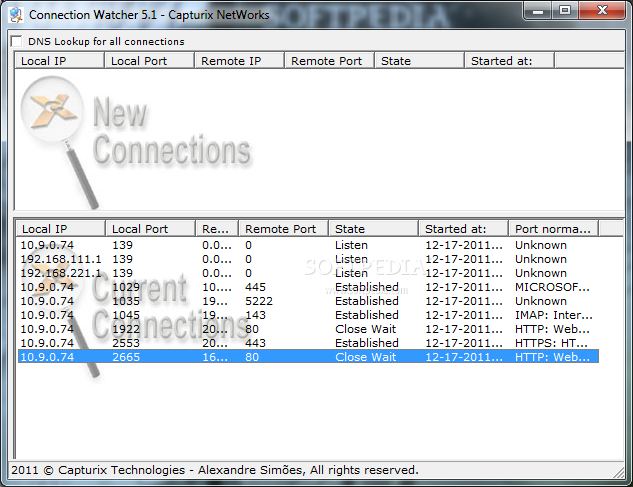
Task: Click 'Port norma...' column header
Action: (553, 229)
